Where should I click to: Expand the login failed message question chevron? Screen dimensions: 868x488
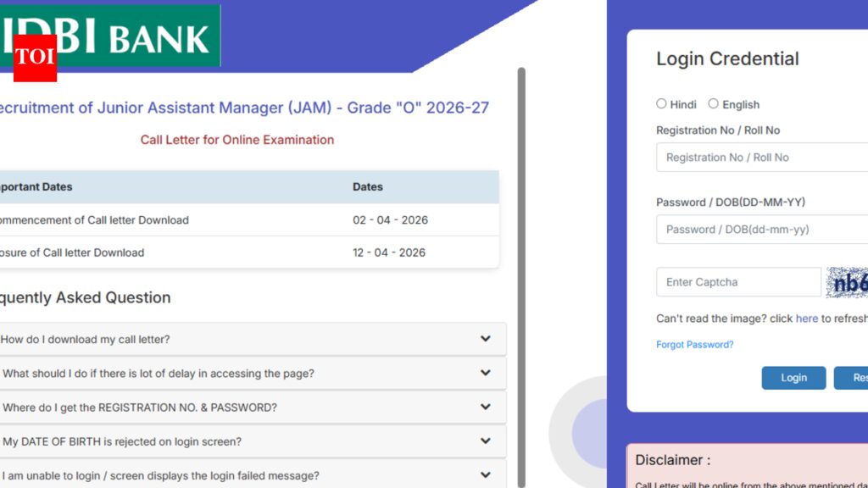point(485,474)
